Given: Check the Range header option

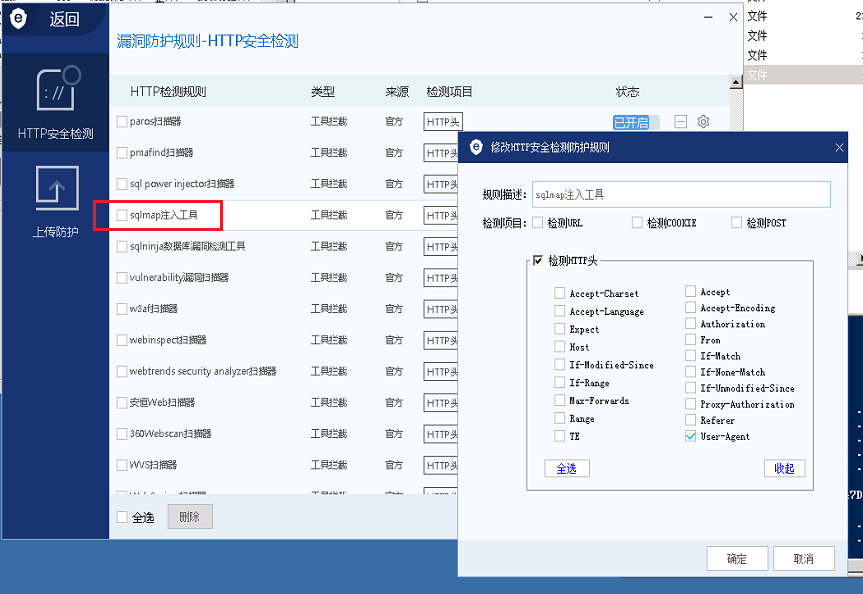Looking at the screenshot, I should pyautogui.click(x=560, y=418).
